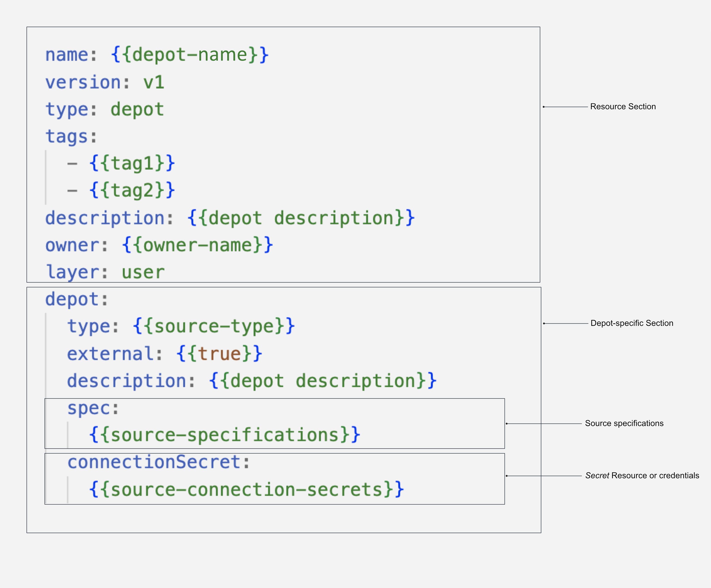This screenshot has width=711, height=588.
Task: Click the 'owner:' key
Action: pyautogui.click(x=76, y=245)
